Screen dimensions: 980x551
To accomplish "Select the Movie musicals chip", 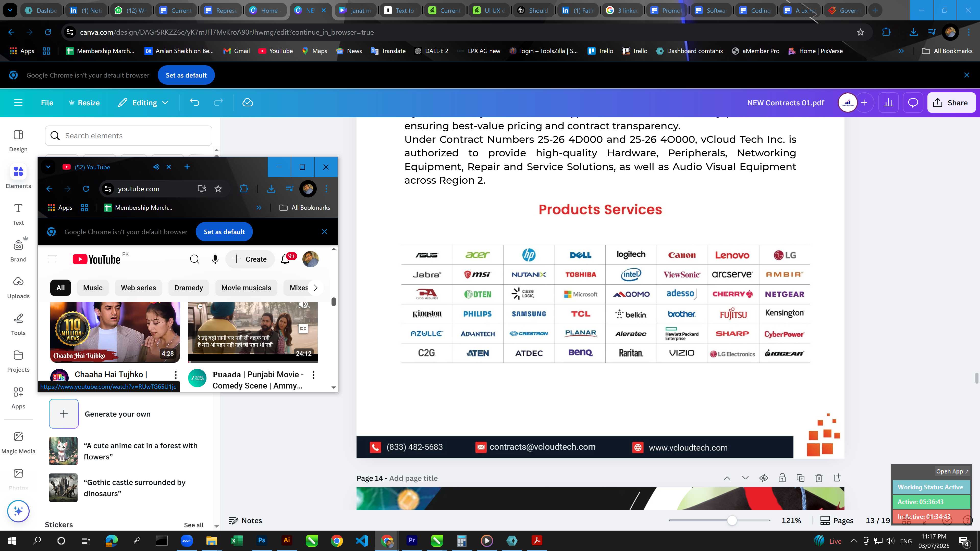I will click(246, 288).
